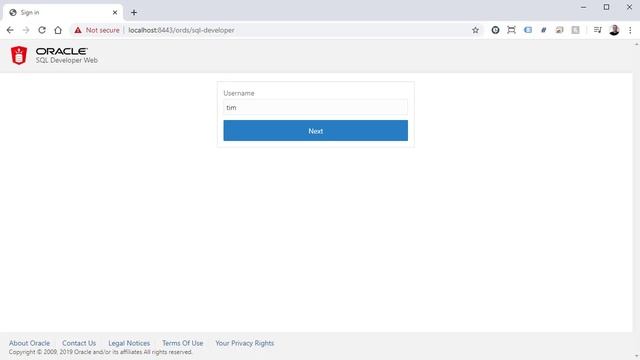Open the browser home page icon
Image resolution: width=640 pixels, height=360 pixels.
pos(58,30)
